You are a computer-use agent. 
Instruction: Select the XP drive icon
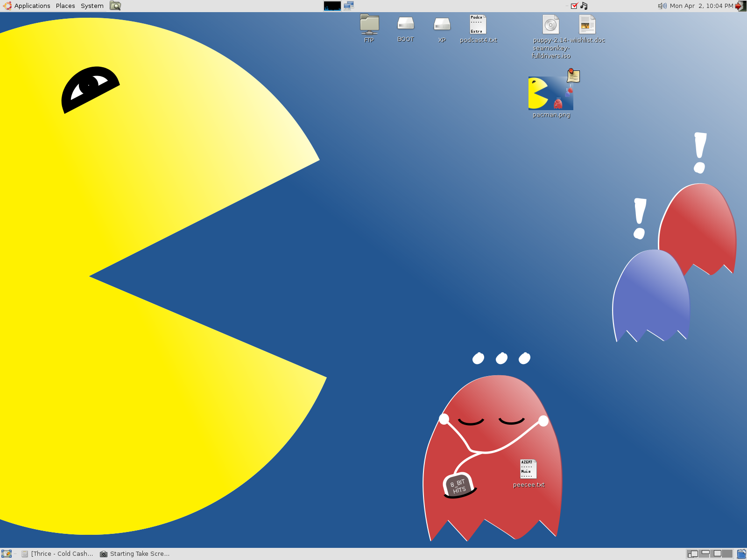(442, 24)
